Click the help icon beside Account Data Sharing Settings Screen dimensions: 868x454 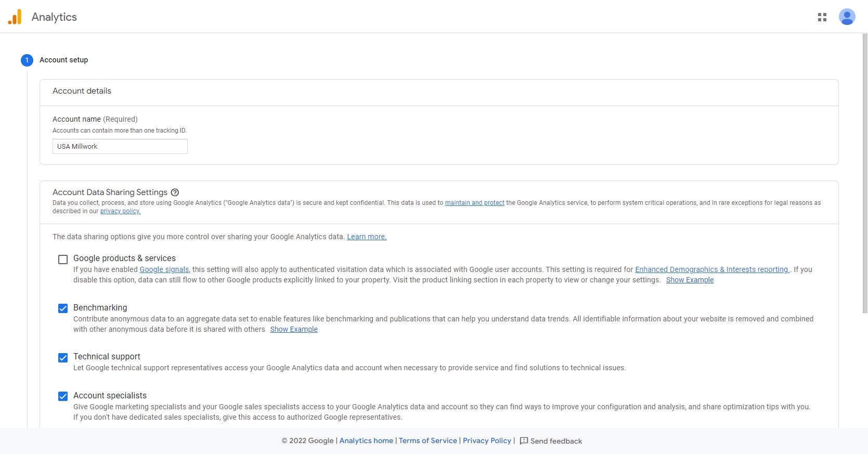[x=175, y=192]
